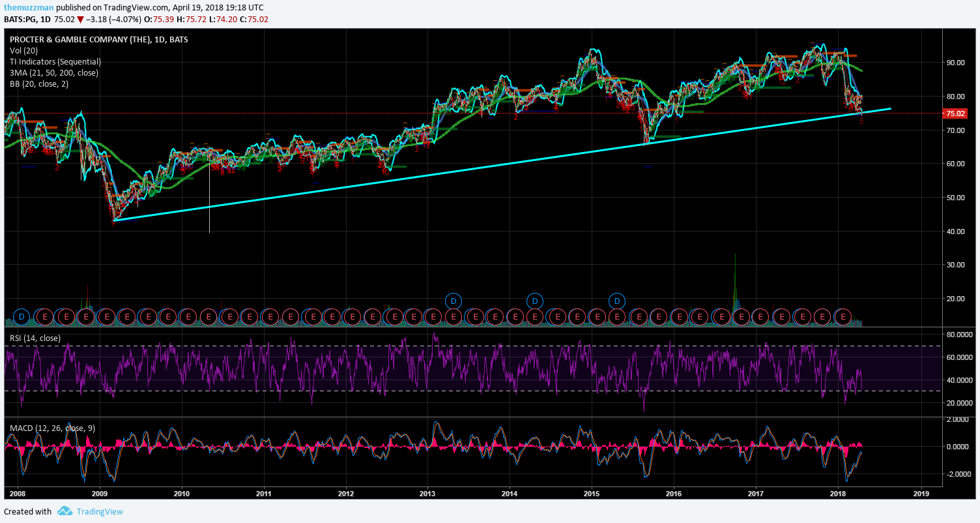Click the 'Created with' footer text
Screen dimensions: 980x523
(x=27, y=511)
